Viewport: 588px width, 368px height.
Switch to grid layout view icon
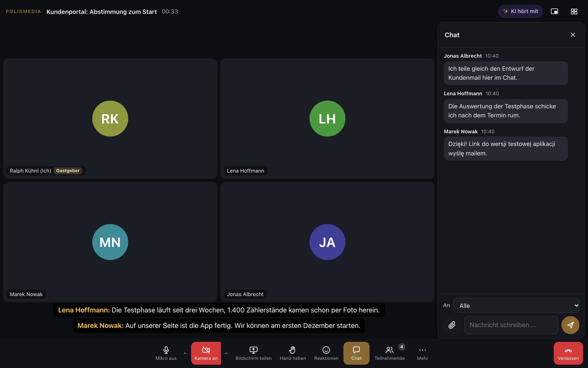pyautogui.click(x=574, y=11)
